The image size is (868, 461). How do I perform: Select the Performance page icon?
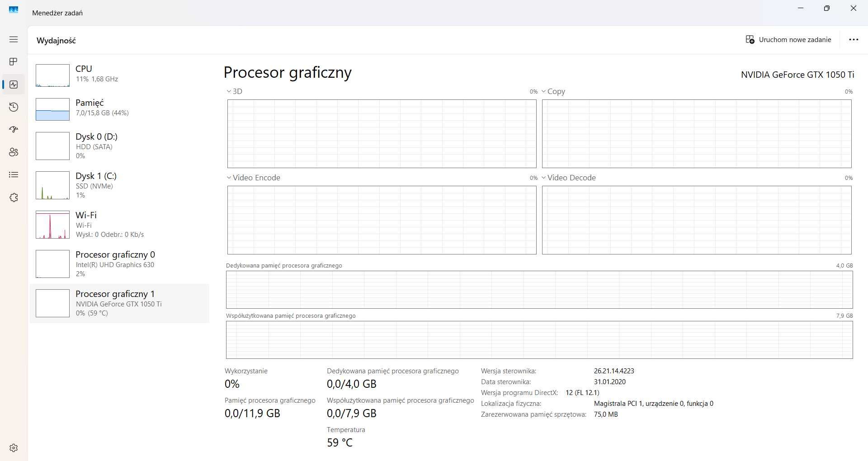click(x=14, y=85)
